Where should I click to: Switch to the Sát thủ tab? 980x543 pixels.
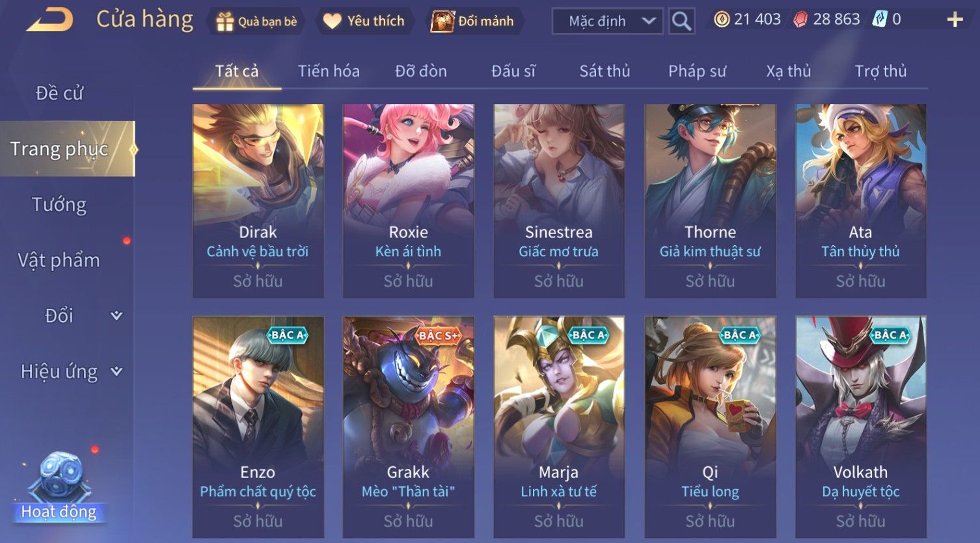tap(605, 71)
